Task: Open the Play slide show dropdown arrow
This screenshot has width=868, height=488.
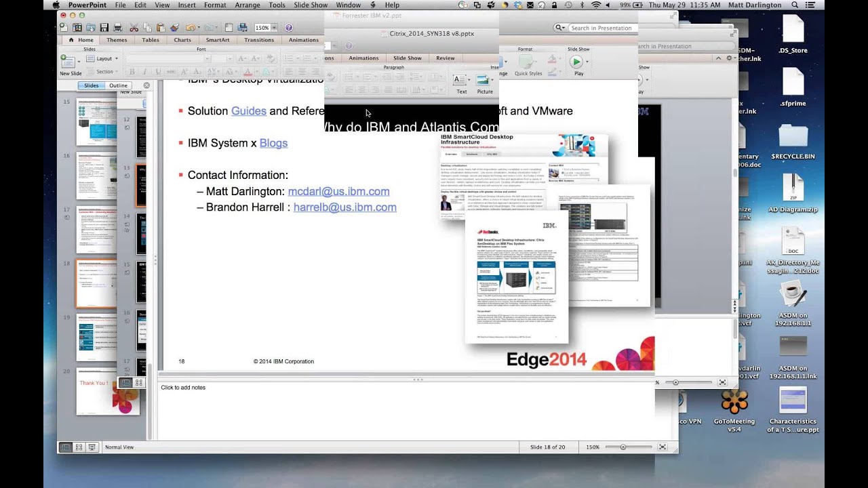Action: (x=587, y=62)
